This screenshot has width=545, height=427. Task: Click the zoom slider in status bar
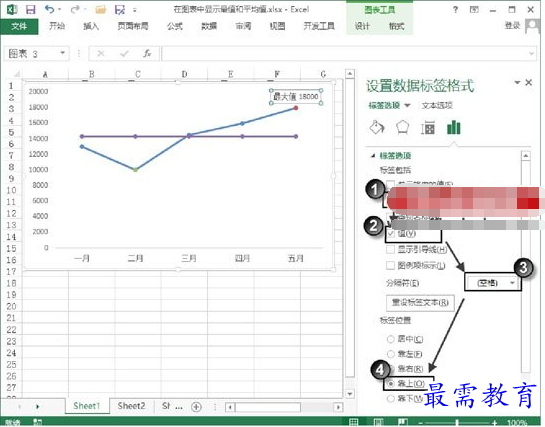[457, 422]
